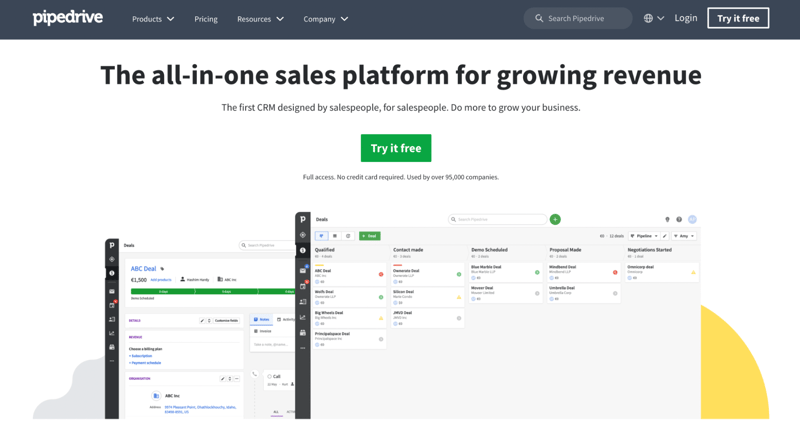Viewport: 800px width, 427px height.
Task: Select the Notes tab in ABC Deal
Action: click(x=262, y=319)
